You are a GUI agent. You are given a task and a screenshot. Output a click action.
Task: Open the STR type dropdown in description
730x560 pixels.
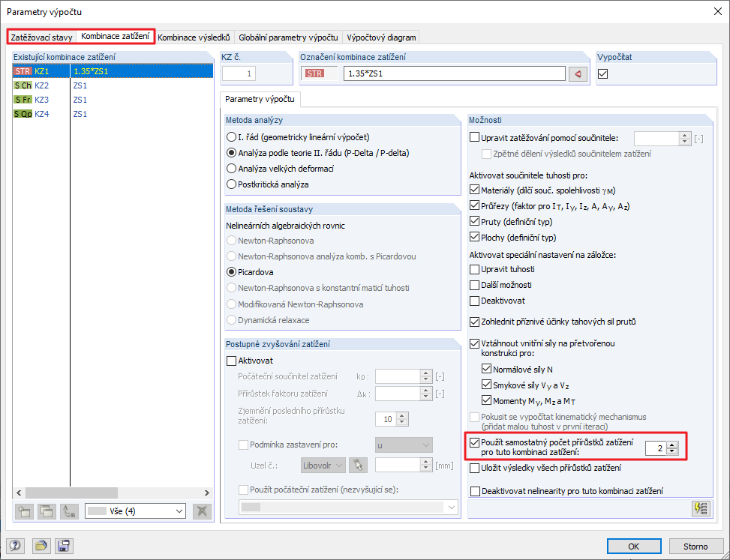pyautogui.click(x=319, y=73)
